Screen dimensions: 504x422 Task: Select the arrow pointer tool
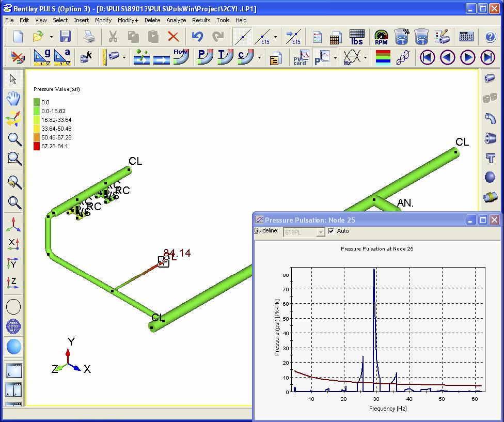(13, 79)
